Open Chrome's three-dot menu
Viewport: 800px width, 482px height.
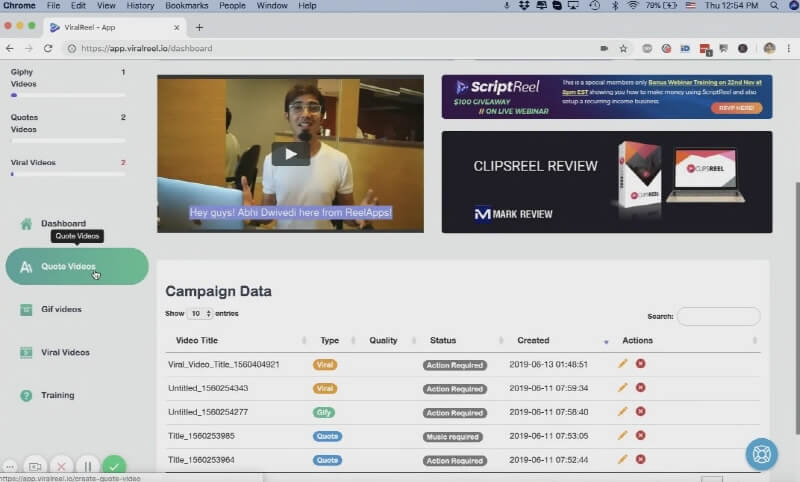click(x=789, y=48)
